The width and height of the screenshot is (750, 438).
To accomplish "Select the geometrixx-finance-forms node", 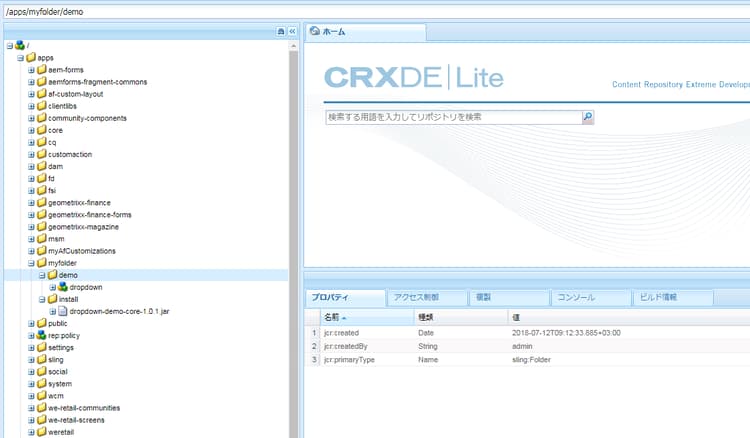I will click(89, 215).
